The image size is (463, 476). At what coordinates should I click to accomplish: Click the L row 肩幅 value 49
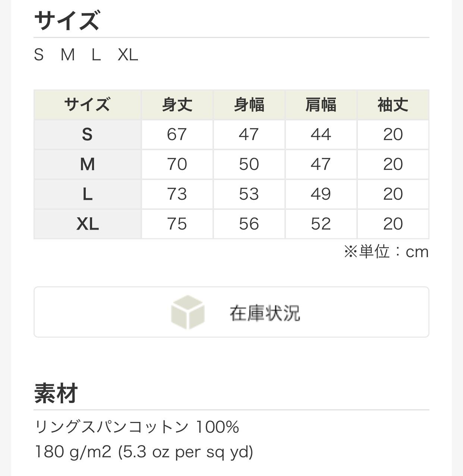(321, 194)
